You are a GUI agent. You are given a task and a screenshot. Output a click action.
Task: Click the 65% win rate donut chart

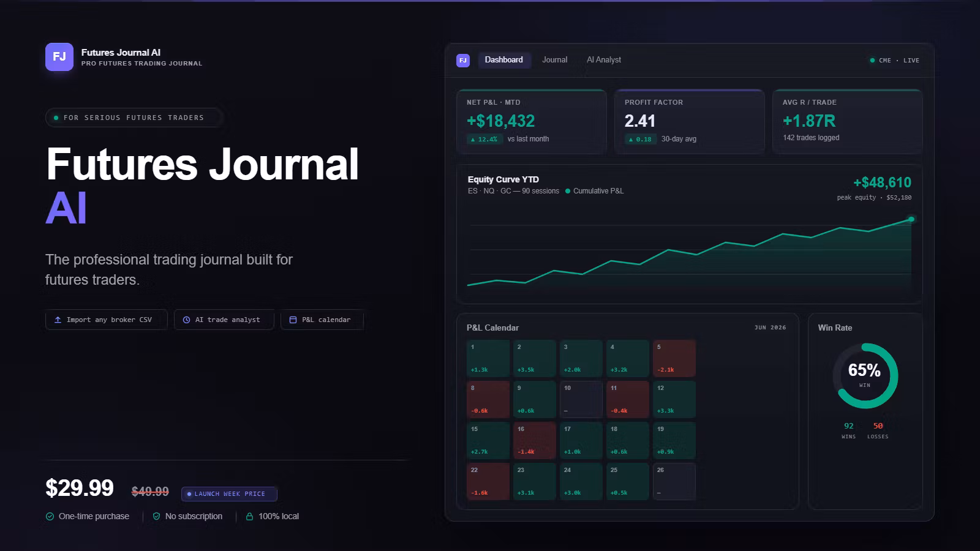(865, 376)
